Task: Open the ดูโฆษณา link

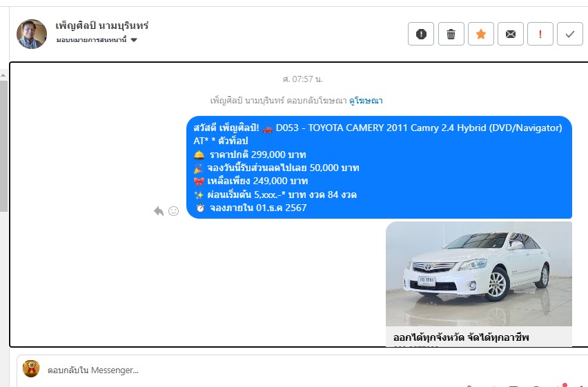Action: [x=366, y=101]
